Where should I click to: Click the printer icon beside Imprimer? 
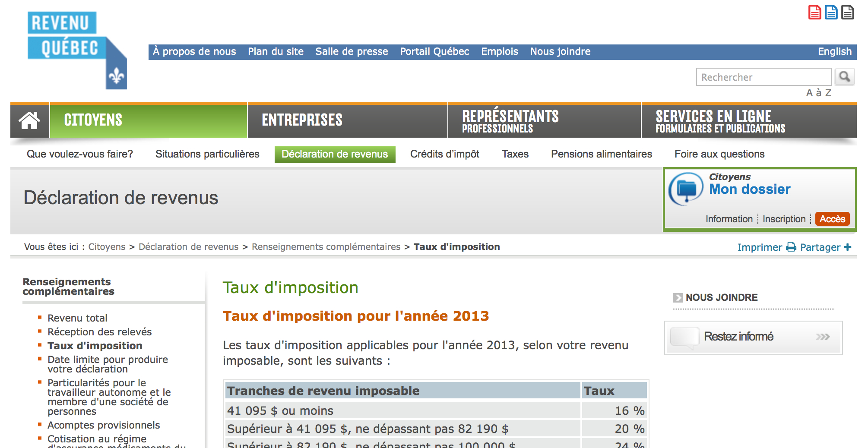pyautogui.click(x=791, y=247)
